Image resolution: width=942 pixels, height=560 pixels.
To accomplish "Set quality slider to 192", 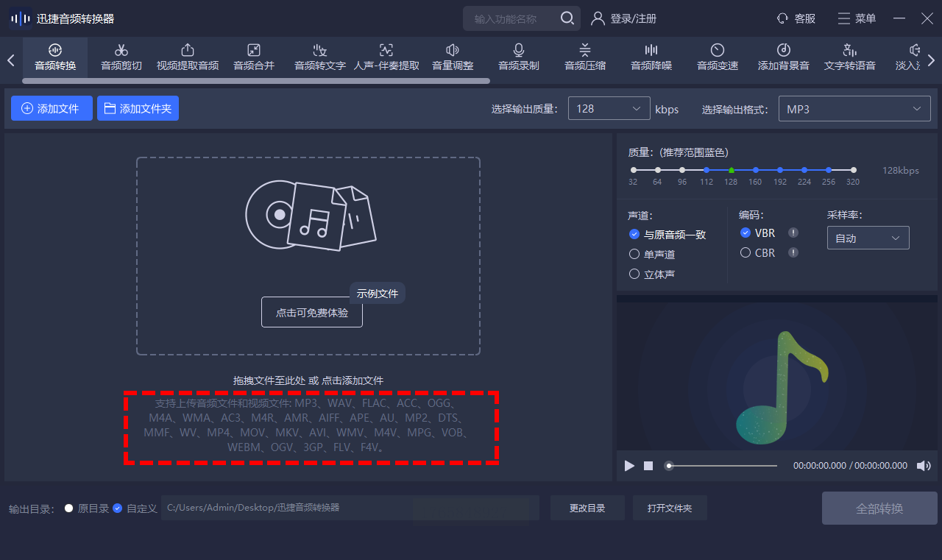I will click(780, 170).
